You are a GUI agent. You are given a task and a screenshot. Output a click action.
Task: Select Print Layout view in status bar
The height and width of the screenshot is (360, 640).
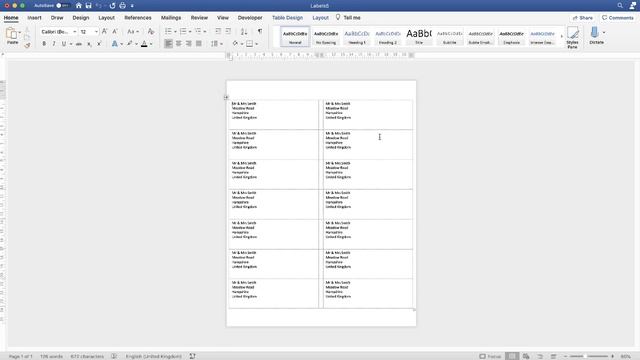(512, 356)
